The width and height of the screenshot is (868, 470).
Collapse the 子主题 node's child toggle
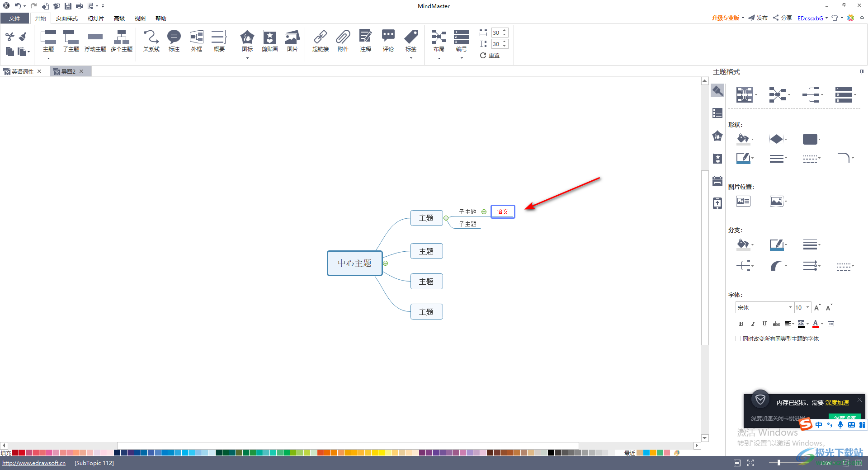484,211
